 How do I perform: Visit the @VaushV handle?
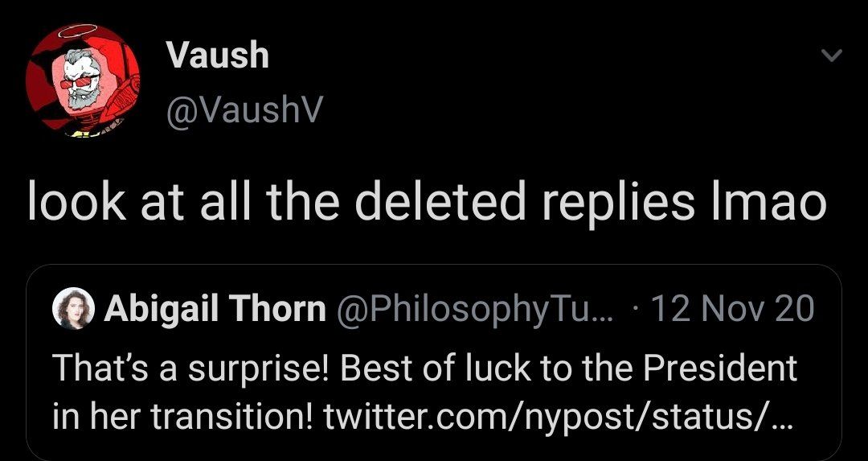pos(243,112)
